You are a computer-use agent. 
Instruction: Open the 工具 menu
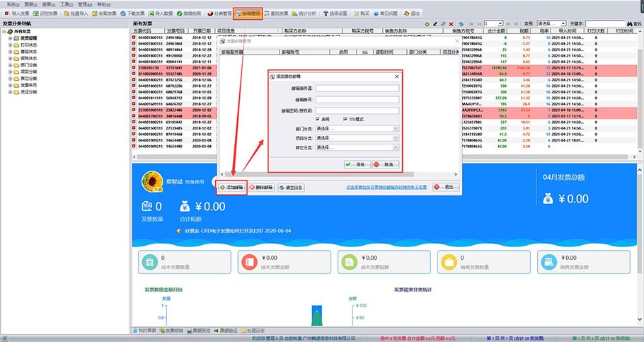[x=66, y=4]
